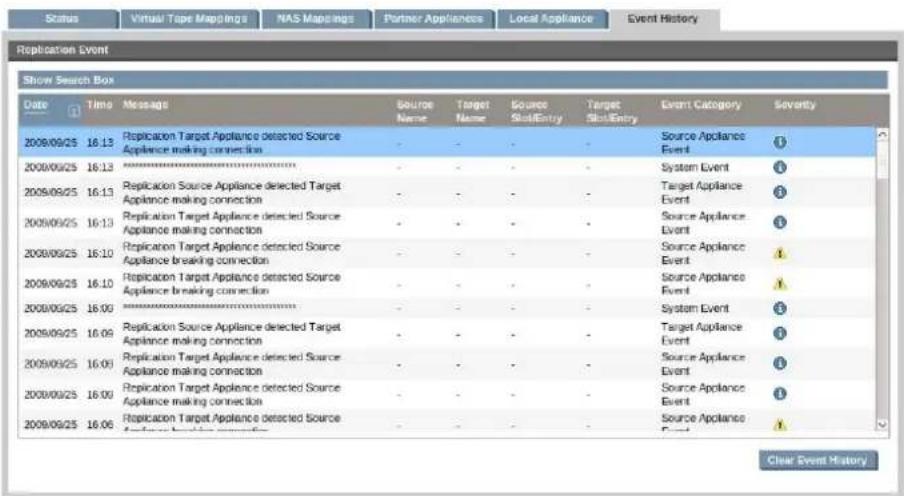The height and width of the screenshot is (496, 904).
Task: Click the Source Name column header
Action: (x=415, y=111)
